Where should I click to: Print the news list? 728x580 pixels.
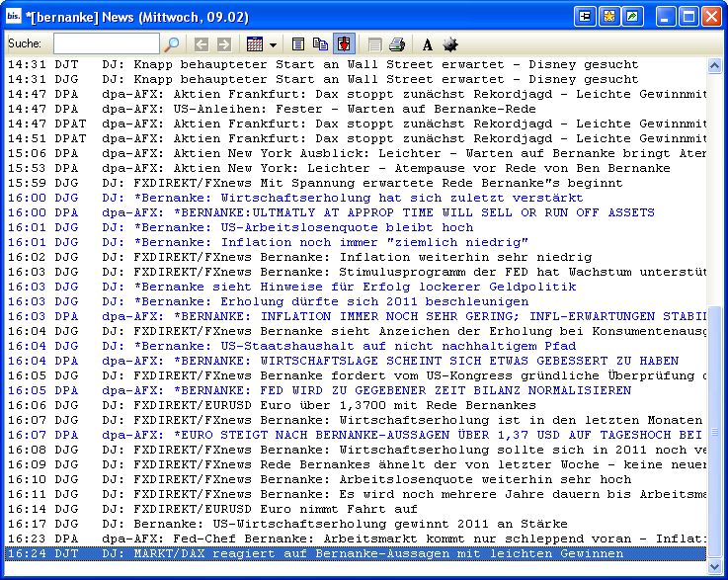pyautogui.click(x=397, y=44)
